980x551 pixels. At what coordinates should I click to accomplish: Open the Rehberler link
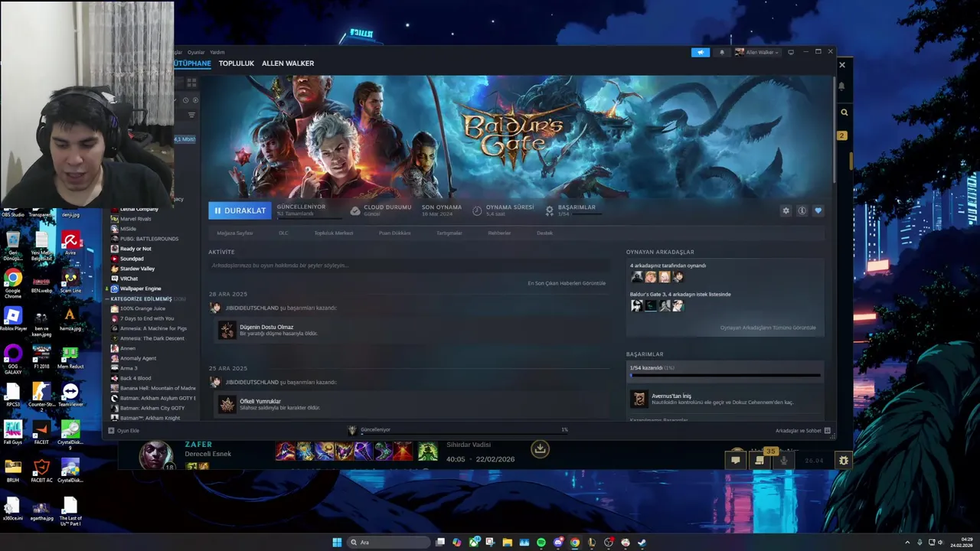(x=499, y=233)
